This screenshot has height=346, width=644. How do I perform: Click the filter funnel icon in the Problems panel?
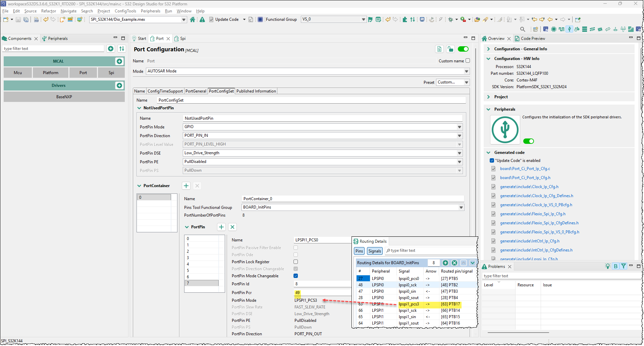click(x=624, y=266)
